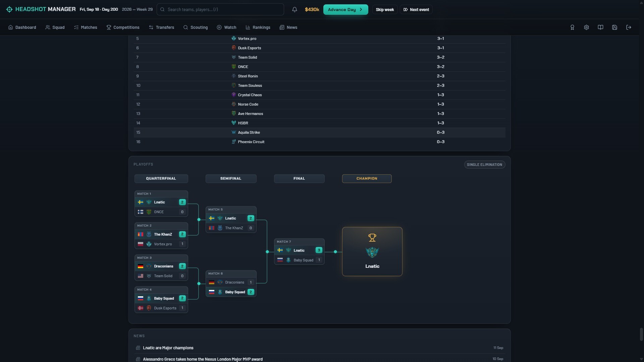Open the Competitions tab
644x362 pixels.
(123, 27)
